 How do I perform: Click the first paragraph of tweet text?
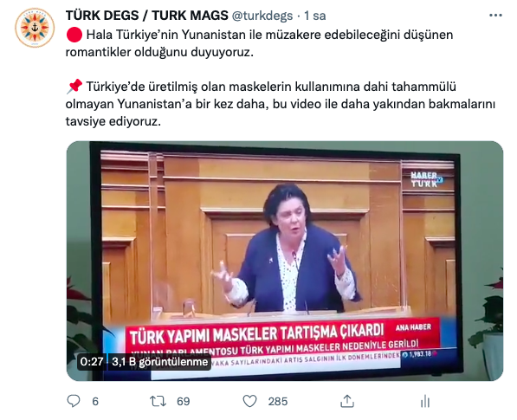(x=259, y=43)
